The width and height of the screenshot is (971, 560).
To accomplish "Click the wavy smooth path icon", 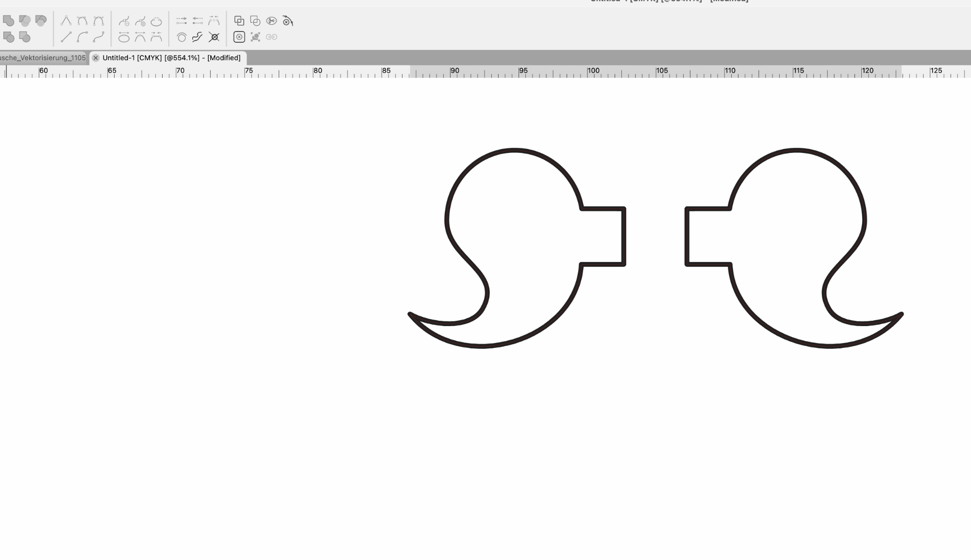I will 197,37.
